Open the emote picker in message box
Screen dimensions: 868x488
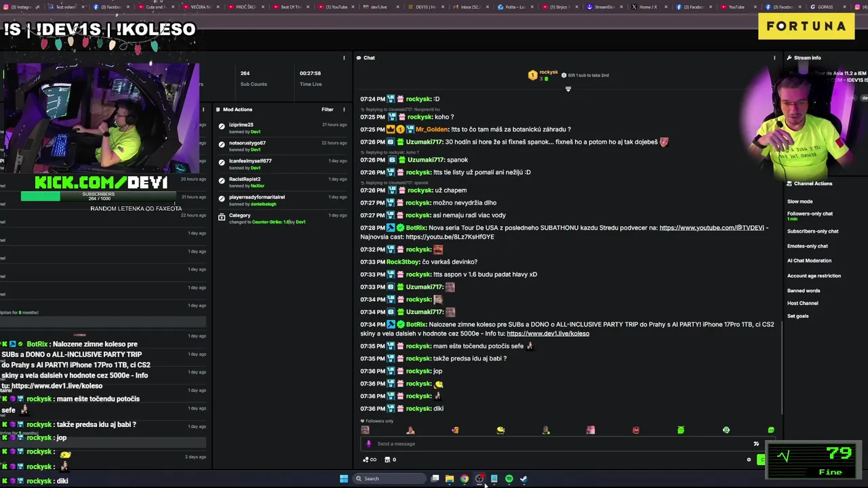756,444
